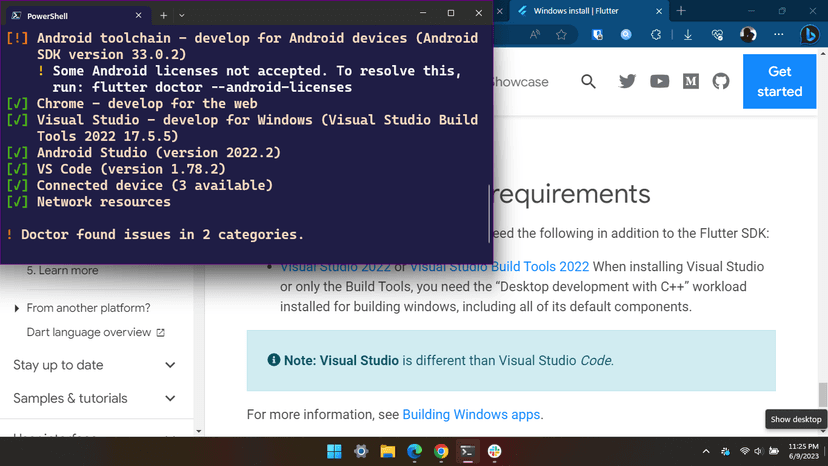Viewport: 828px width, 466px height.
Task: Open the browser downloads icon
Action: coord(688,35)
